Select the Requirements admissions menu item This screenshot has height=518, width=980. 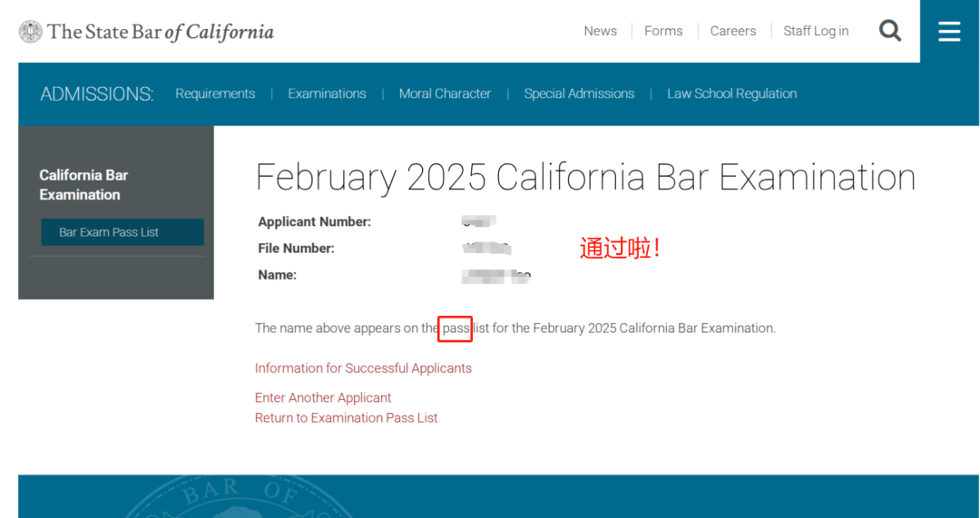click(215, 93)
